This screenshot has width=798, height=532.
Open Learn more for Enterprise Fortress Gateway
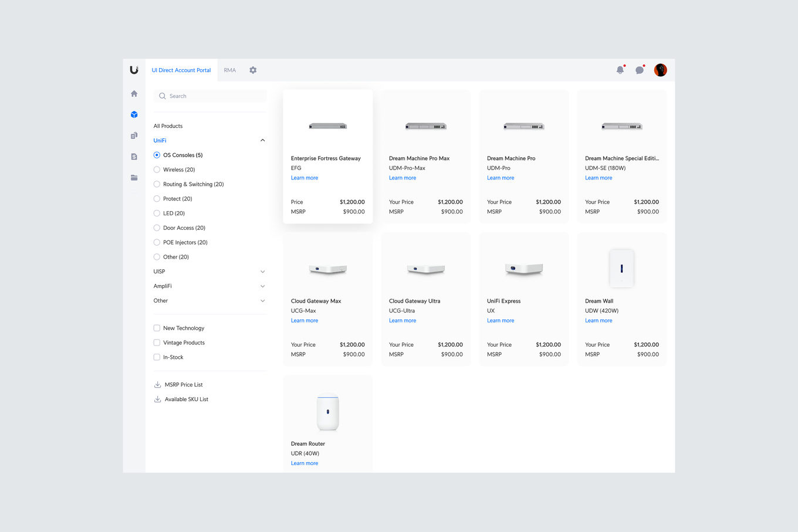(305, 178)
